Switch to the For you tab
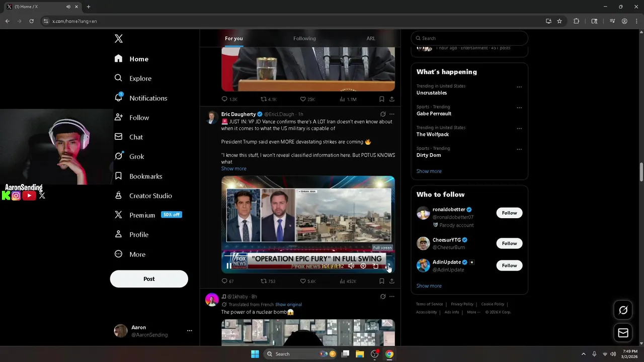644x362 pixels. coord(234,38)
